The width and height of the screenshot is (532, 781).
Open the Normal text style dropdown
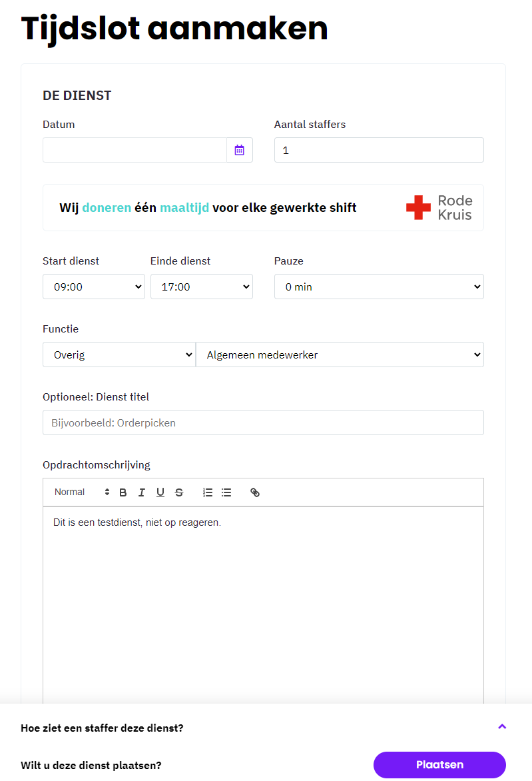[82, 492]
